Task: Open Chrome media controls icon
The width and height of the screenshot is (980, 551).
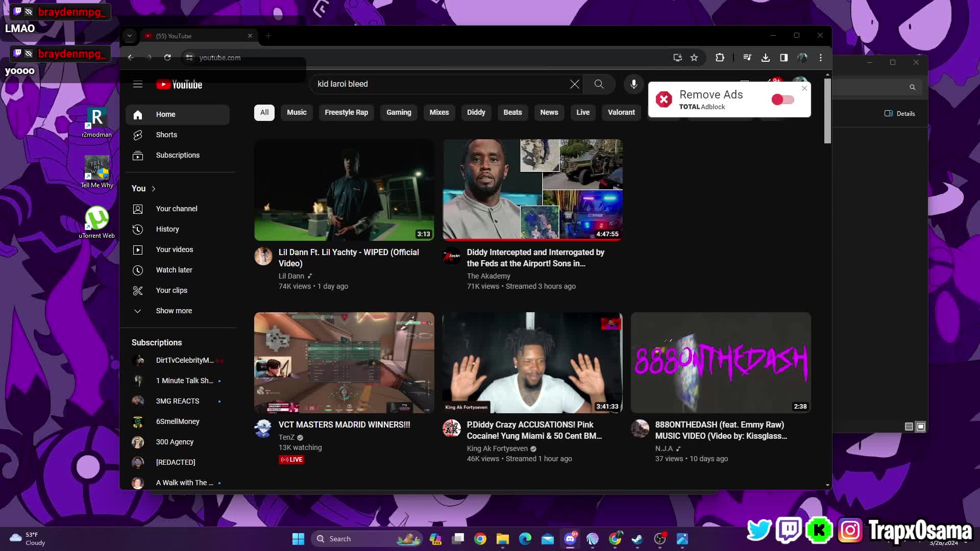Action: click(x=747, y=58)
